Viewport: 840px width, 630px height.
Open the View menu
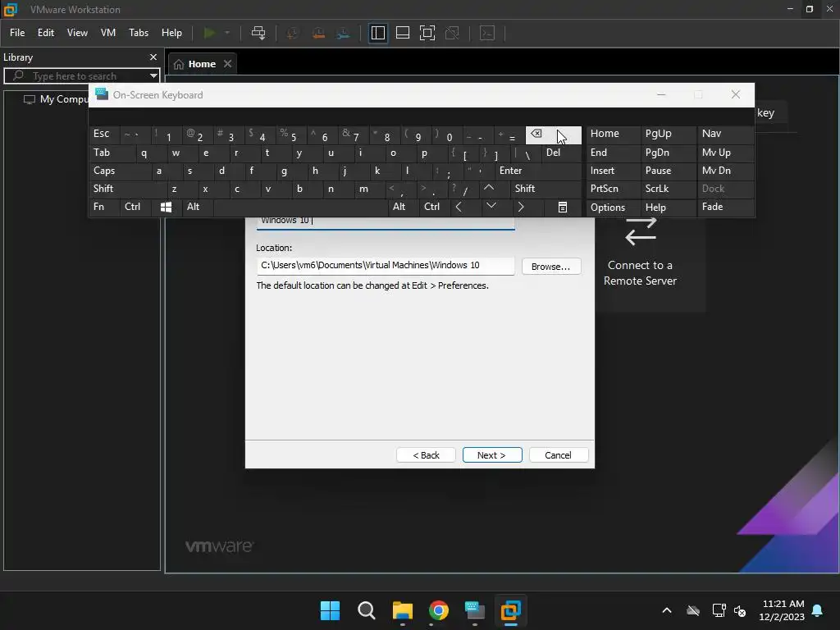77,33
